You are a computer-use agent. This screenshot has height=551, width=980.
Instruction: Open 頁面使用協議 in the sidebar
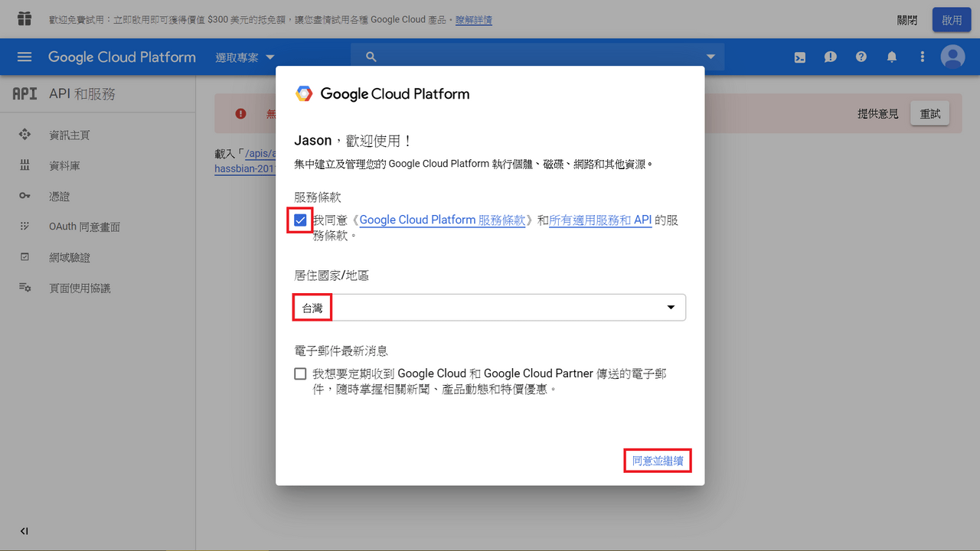[x=80, y=288]
